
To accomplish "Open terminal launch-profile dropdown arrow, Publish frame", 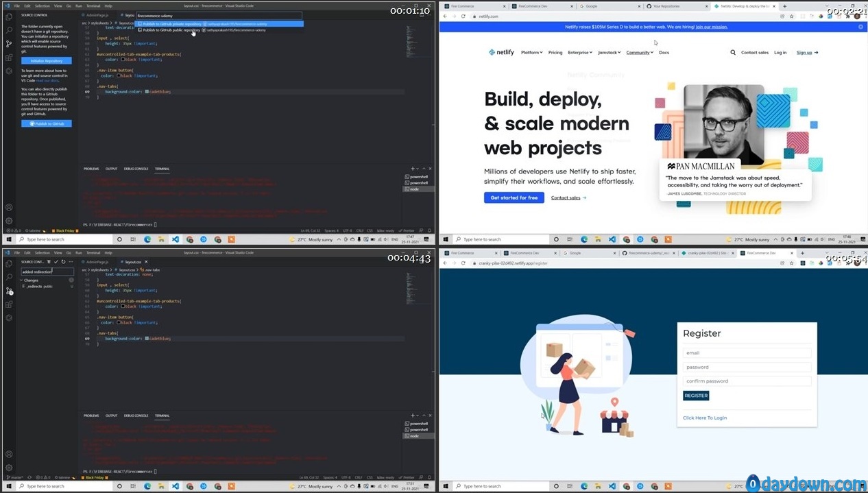I will click(x=418, y=169).
